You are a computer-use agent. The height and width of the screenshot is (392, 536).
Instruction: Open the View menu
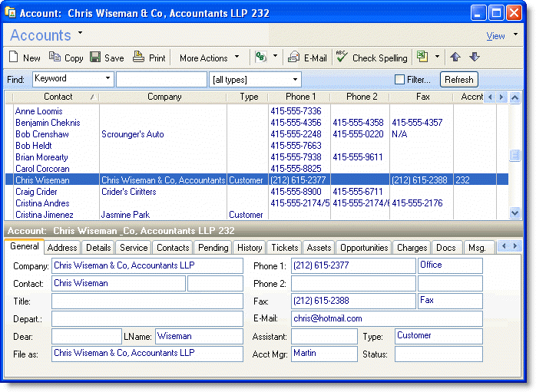[496, 36]
